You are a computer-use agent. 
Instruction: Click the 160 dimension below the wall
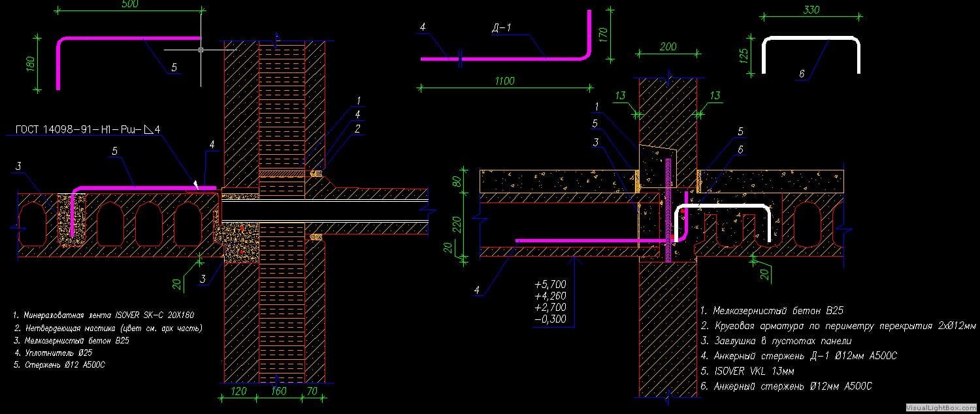click(278, 392)
